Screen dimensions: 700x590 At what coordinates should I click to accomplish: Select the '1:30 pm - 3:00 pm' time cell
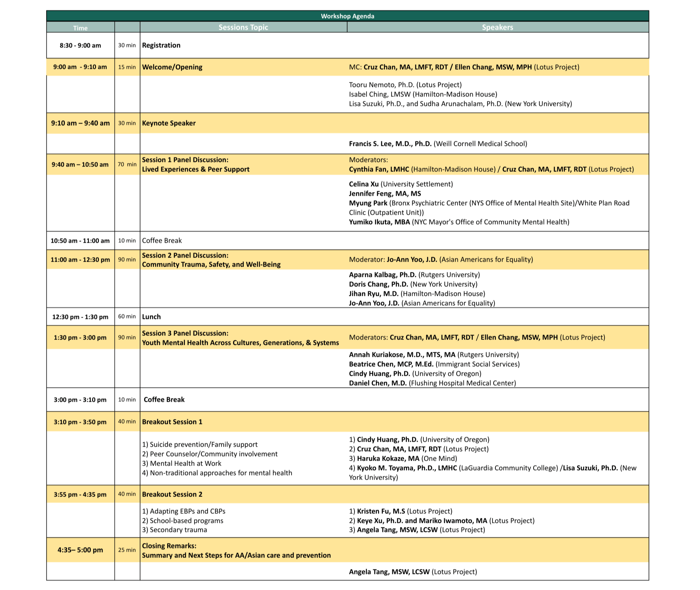tap(80, 337)
